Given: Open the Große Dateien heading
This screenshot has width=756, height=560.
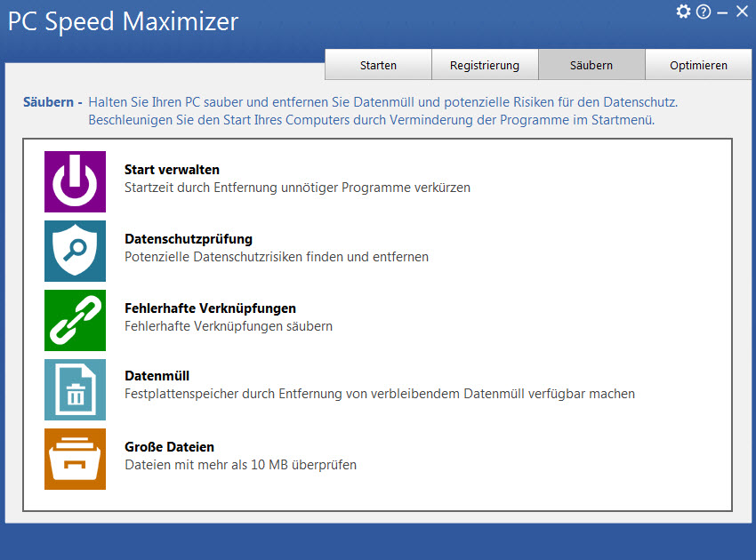Looking at the screenshot, I should point(169,447).
